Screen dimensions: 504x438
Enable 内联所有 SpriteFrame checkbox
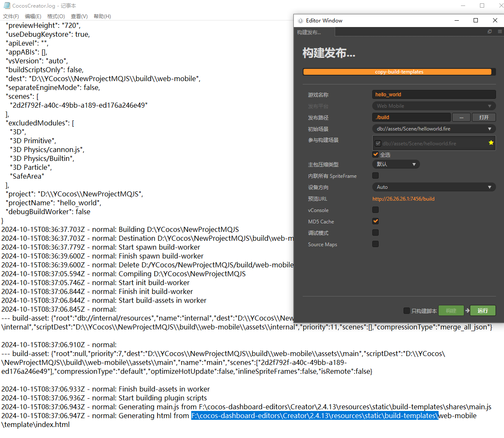[375, 176]
